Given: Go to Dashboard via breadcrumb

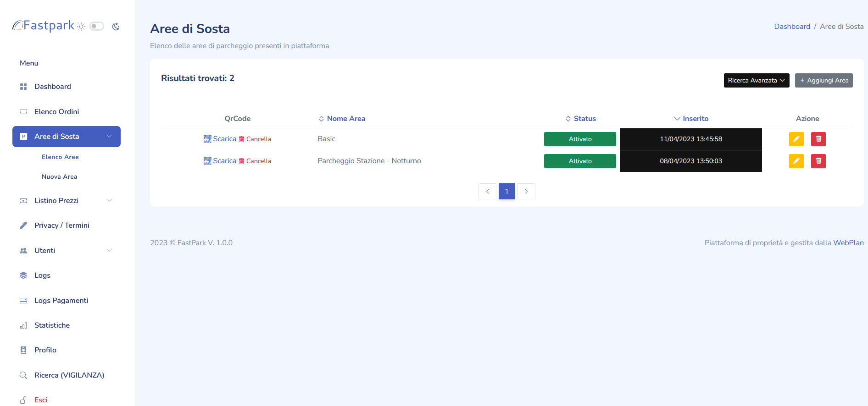Looking at the screenshot, I should tap(792, 27).
